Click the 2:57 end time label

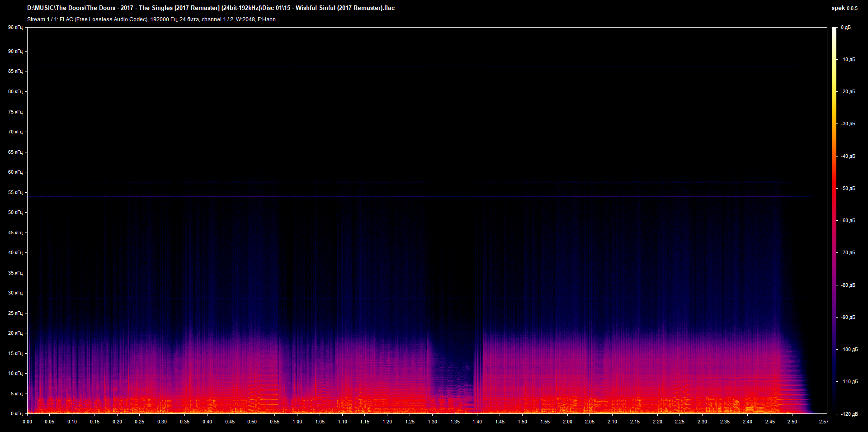(824, 422)
